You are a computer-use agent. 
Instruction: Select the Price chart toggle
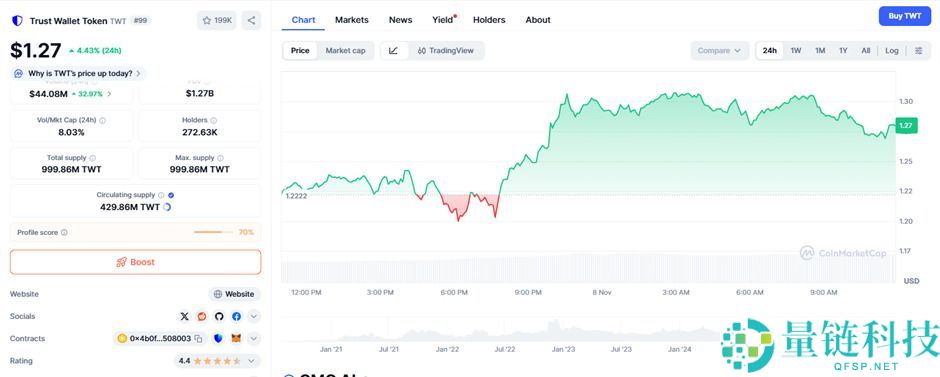point(300,51)
